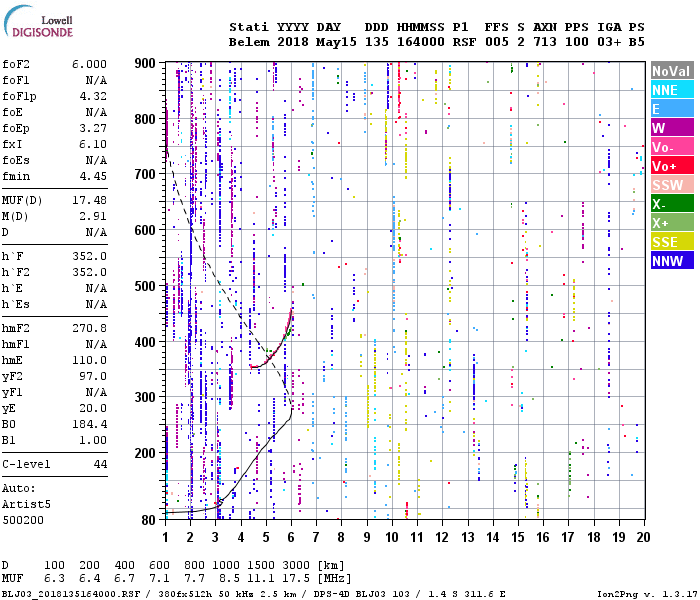Select the X- dark green legend swatch
Image resolution: width=700 pixels, height=600 pixels.
(672, 204)
